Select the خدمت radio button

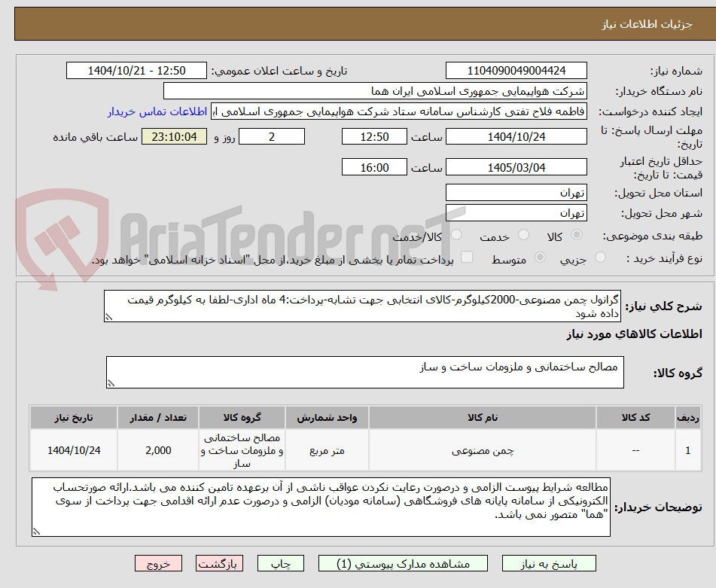[x=523, y=234]
